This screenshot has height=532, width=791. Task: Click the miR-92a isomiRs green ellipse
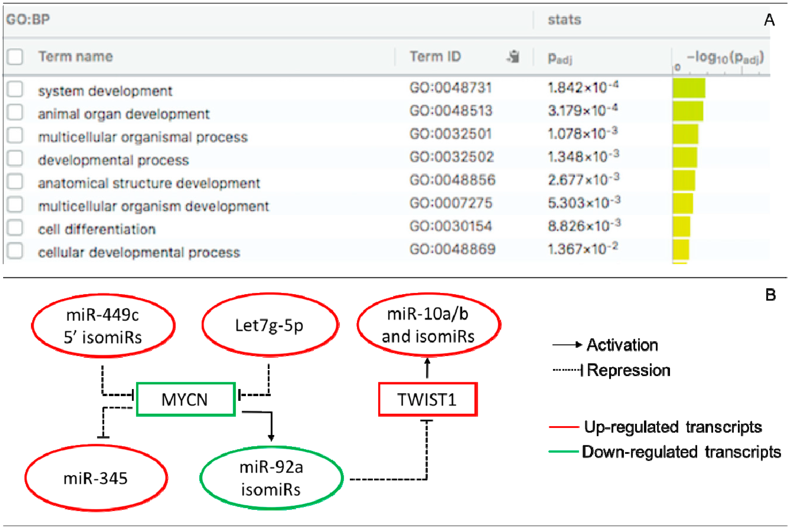coord(271,478)
